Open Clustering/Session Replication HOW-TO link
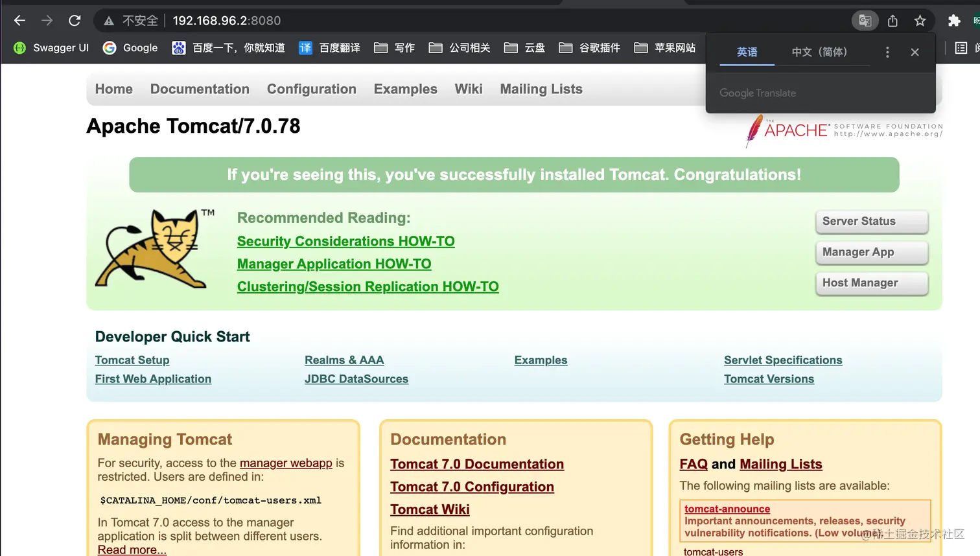 (368, 287)
